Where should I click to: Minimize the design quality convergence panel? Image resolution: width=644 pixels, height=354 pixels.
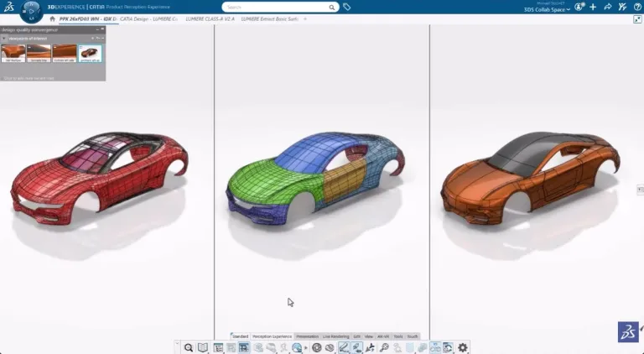tap(97, 29)
